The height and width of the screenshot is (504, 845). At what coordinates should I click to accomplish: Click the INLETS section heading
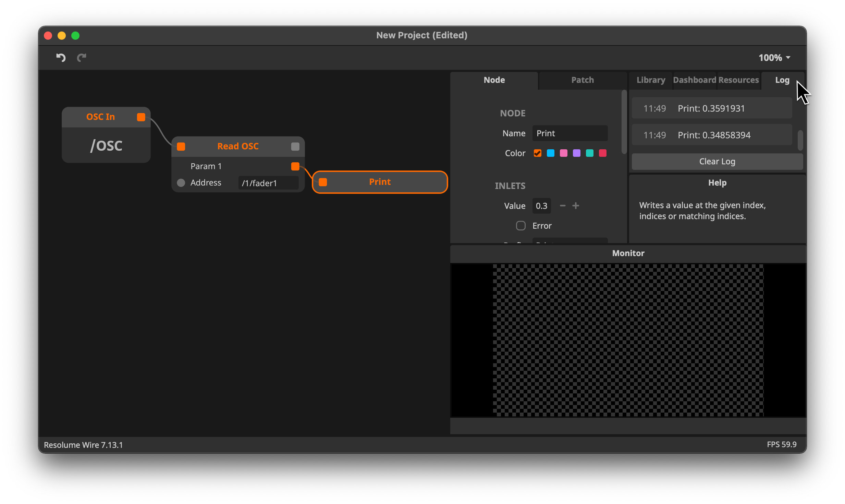tap(510, 186)
